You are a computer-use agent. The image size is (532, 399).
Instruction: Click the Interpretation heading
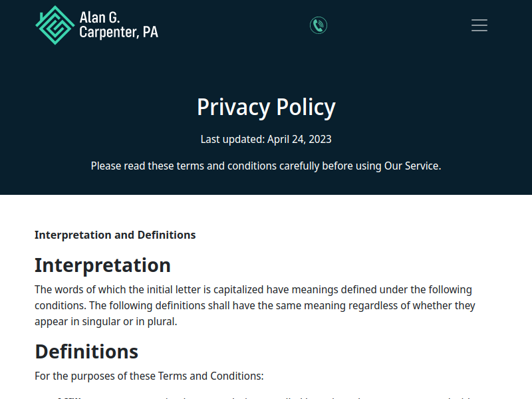(x=102, y=265)
